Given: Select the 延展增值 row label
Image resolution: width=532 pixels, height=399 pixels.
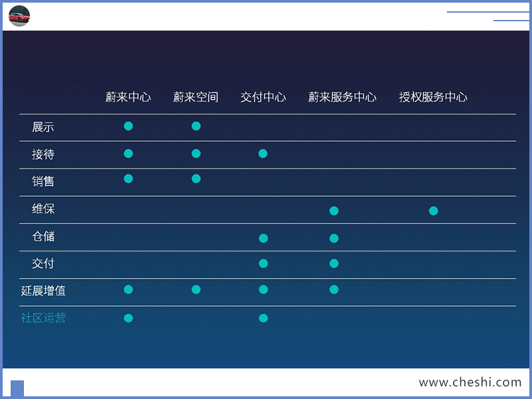Looking at the screenshot, I should [43, 291].
